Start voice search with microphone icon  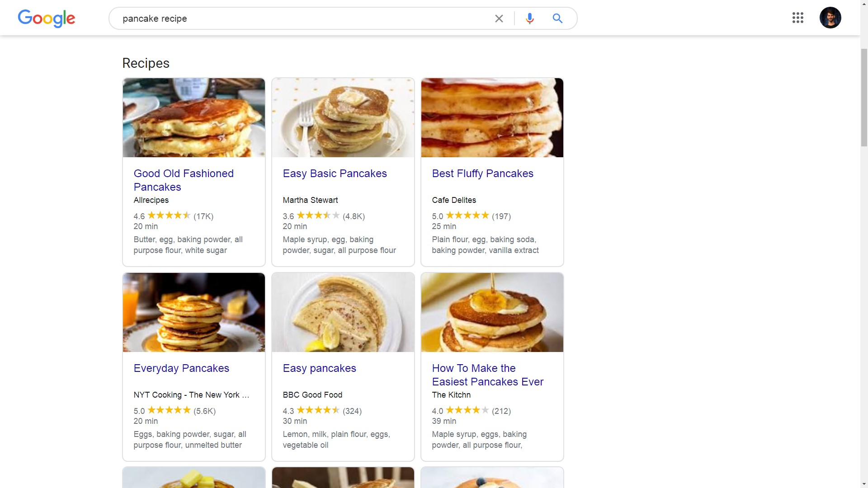click(x=530, y=19)
